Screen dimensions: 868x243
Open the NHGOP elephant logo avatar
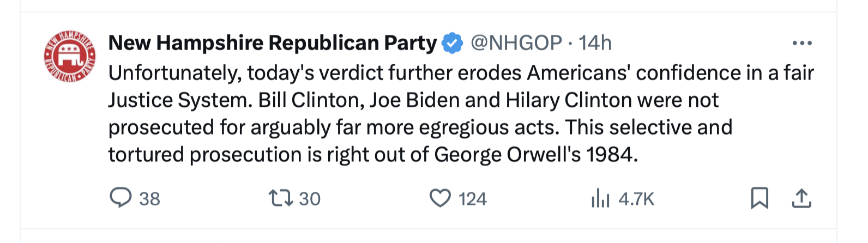pyautogui.click(x=70, y=57)
